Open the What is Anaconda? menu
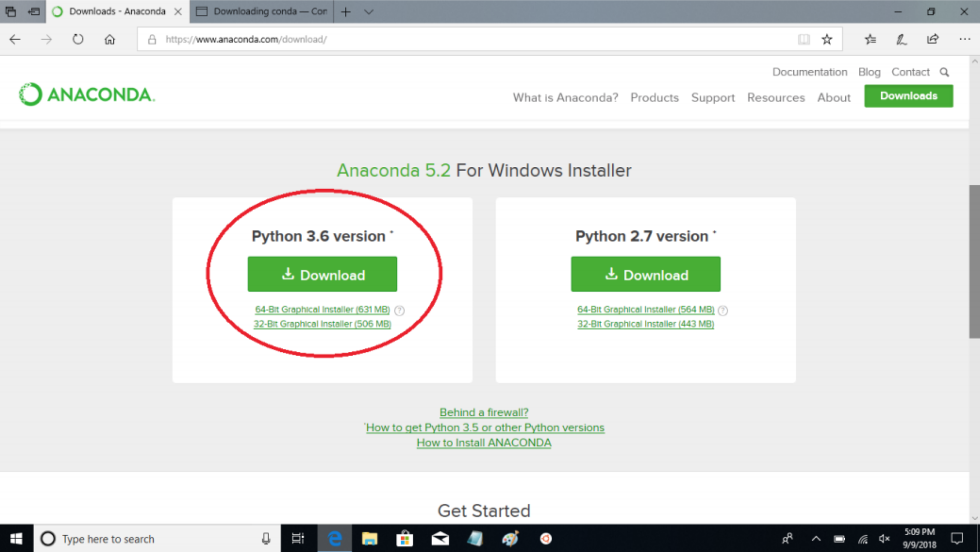Screen dimensions: 980x552 click(565, 98)
